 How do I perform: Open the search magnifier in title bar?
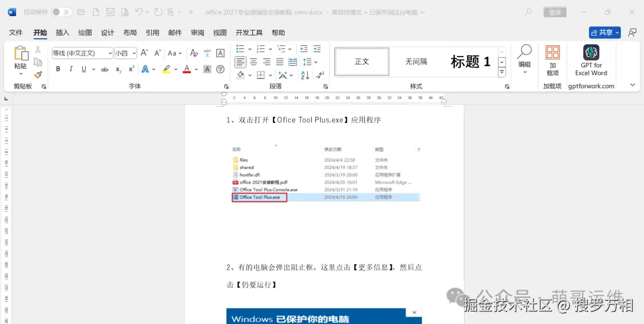click(x=528, y=13)
